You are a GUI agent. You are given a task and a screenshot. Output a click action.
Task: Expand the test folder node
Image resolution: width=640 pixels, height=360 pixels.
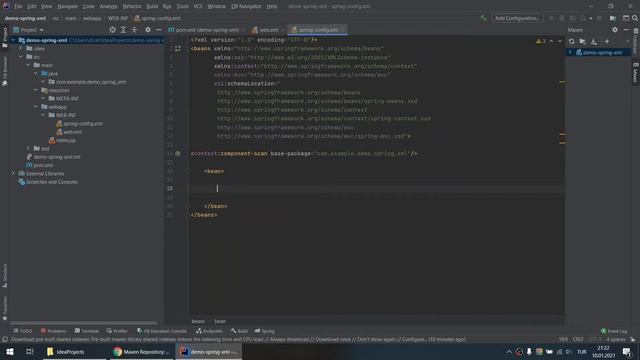click(x=28, y=149)
